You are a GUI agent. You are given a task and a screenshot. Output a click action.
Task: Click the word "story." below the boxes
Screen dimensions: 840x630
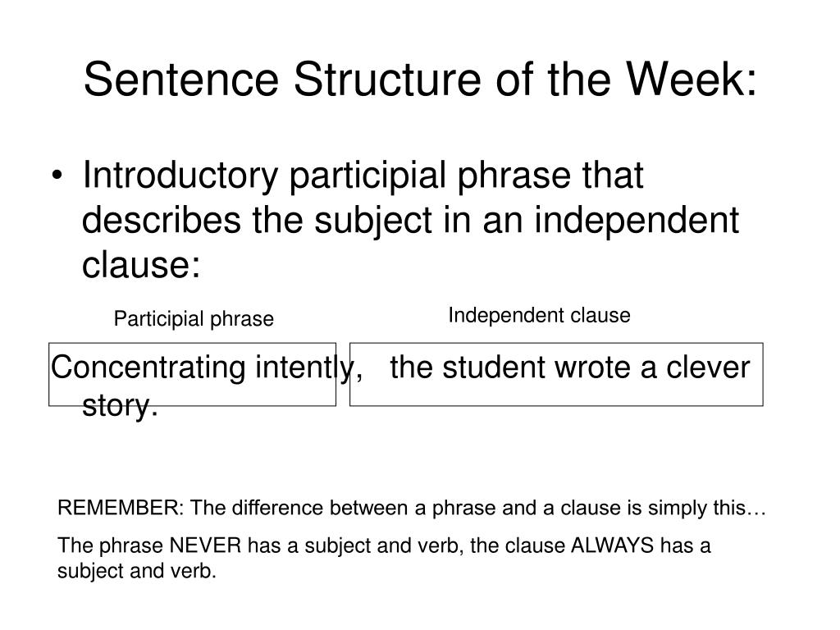(120, 405)
